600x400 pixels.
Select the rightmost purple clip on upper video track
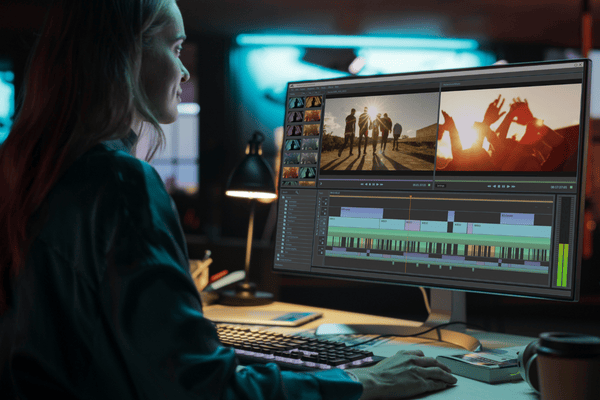pyautogui.click(x=517, y=219)
